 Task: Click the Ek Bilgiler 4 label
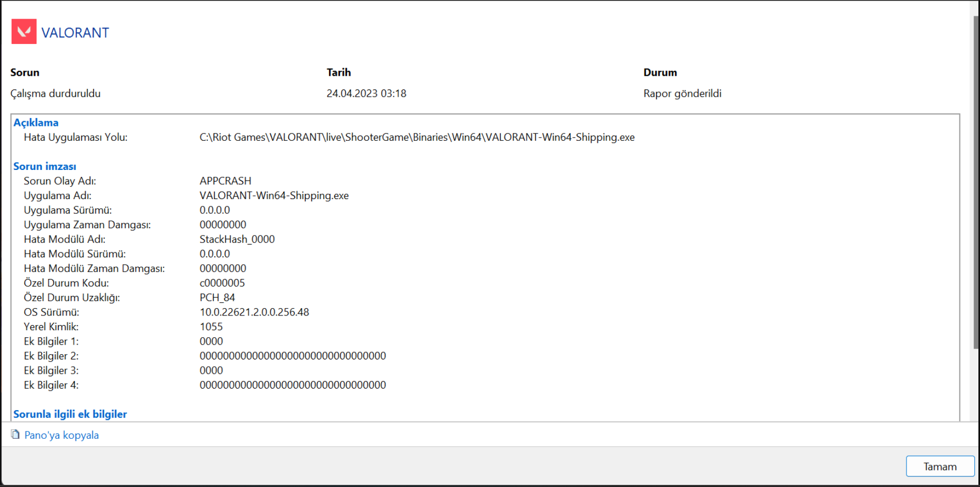coord(51,385)
